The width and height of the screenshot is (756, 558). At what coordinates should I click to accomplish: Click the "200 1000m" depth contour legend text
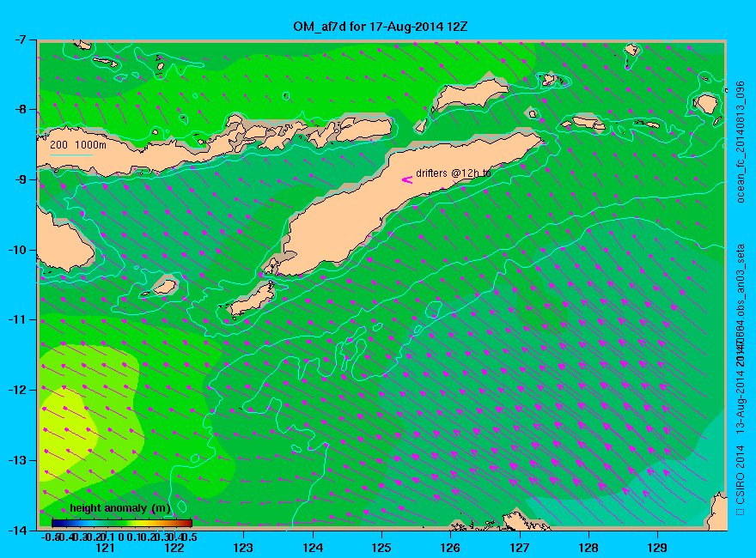(x=78, y=145)
